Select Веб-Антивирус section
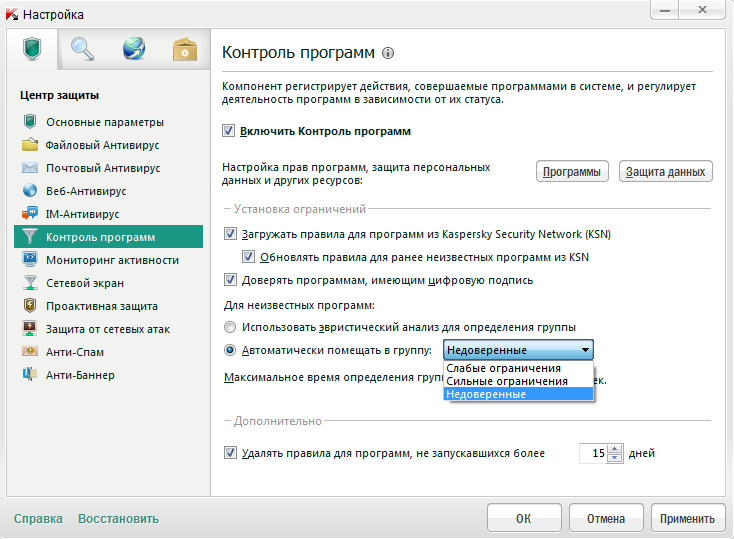The width and height of the screenshot is (734, 539). coord(86,191)
